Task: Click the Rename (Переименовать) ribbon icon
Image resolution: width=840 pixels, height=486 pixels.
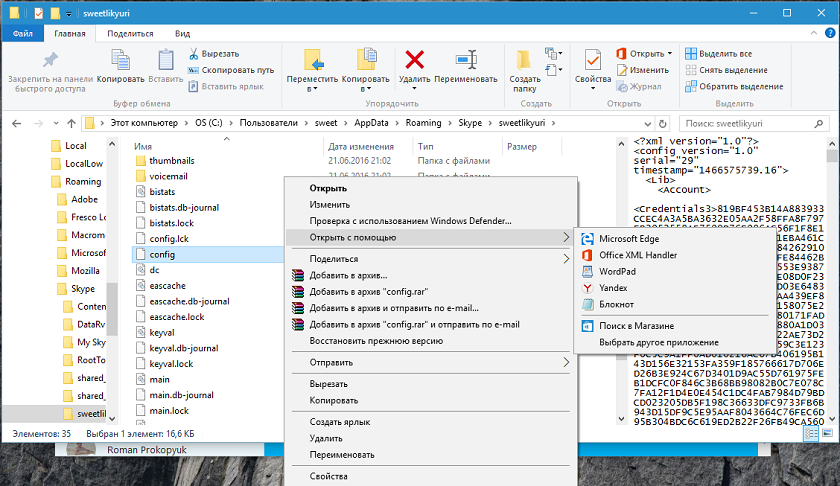Action: 466,59
